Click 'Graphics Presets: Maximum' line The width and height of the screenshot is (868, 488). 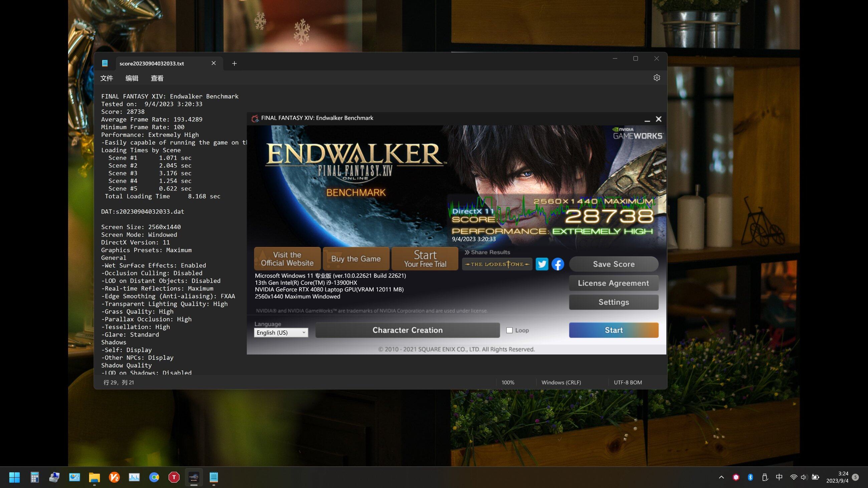[x=146, y=250]
